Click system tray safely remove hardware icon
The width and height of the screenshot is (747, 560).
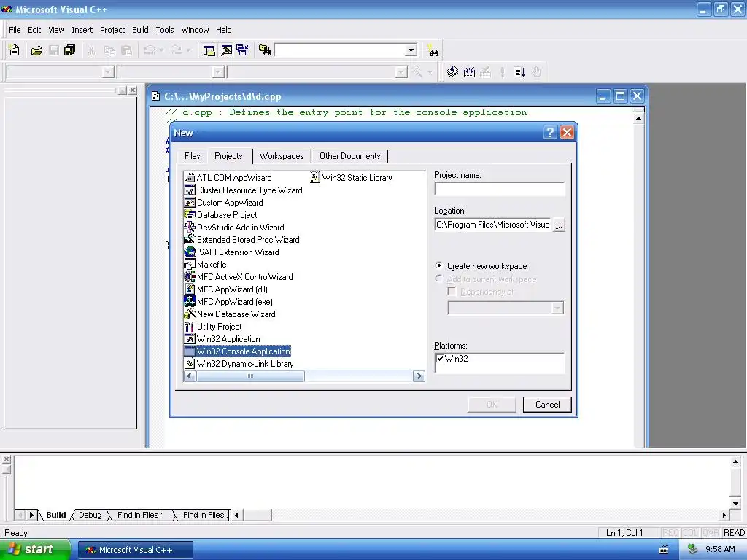693,549
